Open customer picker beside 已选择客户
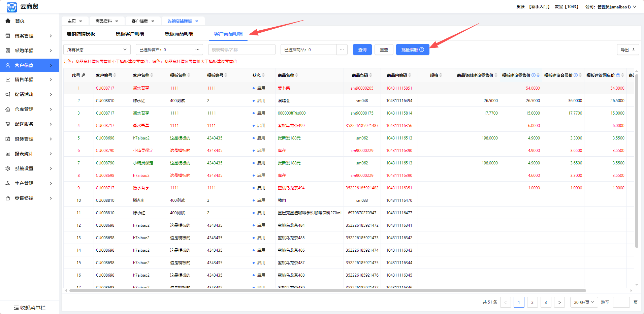The height and width of the screenshot is (314, 644). pos(197,50)
